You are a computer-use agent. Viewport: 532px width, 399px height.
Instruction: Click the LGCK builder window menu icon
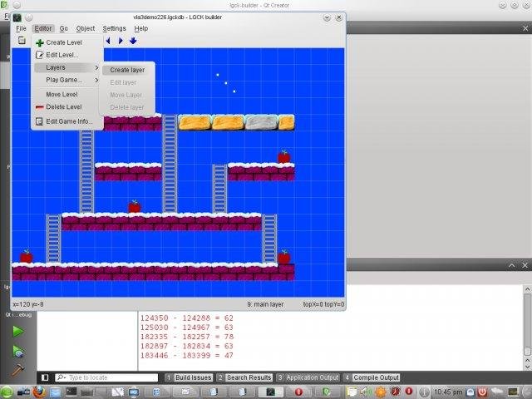click(x=17, y=17)
